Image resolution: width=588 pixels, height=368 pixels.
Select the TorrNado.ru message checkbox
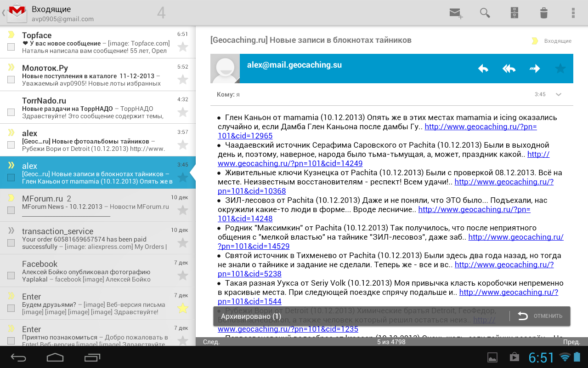click(11, 112)
